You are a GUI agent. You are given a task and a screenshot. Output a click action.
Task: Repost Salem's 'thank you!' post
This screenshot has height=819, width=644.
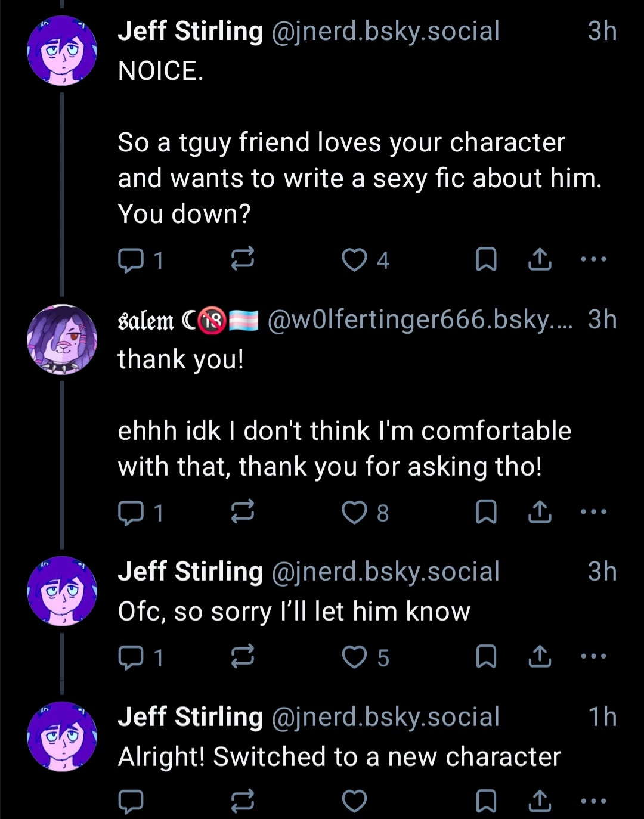tap(243, 512)
